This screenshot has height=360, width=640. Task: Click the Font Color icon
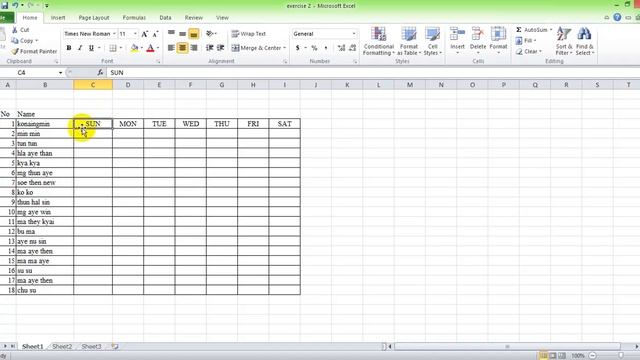[x=150, y=48]
